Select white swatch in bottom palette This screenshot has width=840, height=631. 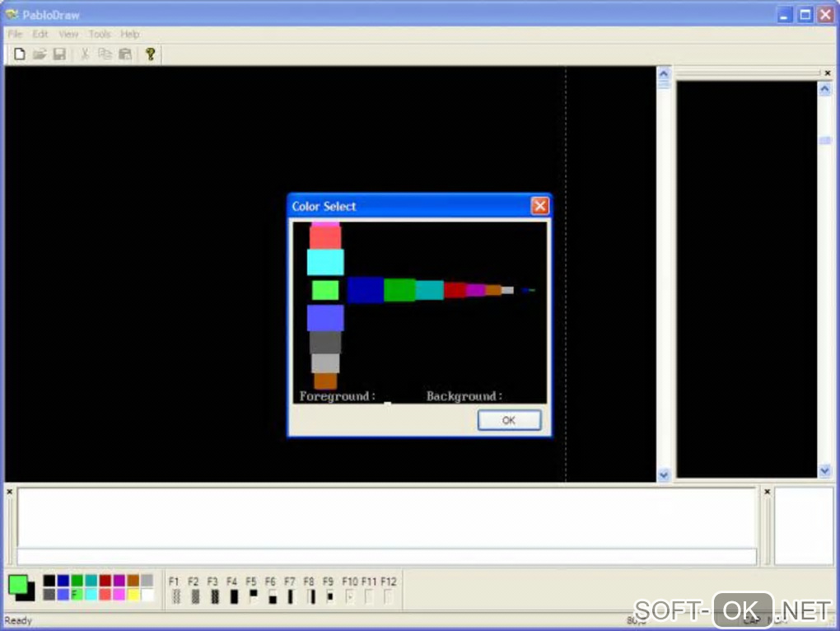pyautogui.click(x=147, y=594)
